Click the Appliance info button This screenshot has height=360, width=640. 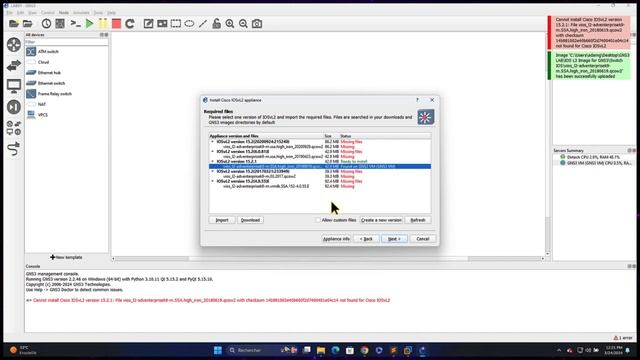336,239
